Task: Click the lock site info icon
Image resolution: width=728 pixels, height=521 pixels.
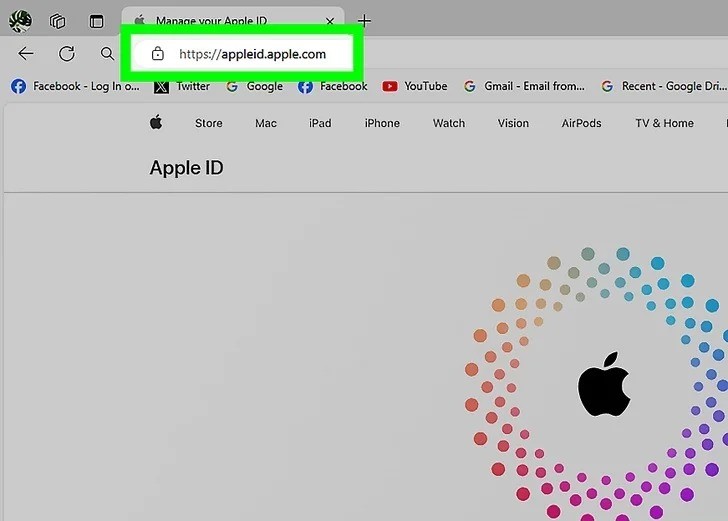Action: pos(157,54)
